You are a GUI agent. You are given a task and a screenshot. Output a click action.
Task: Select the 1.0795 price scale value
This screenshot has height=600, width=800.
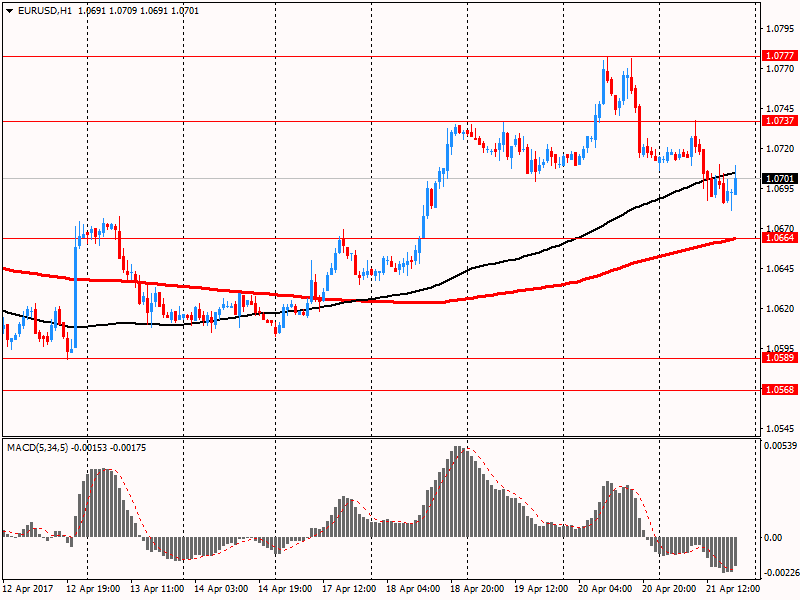(x=780, y=28)
